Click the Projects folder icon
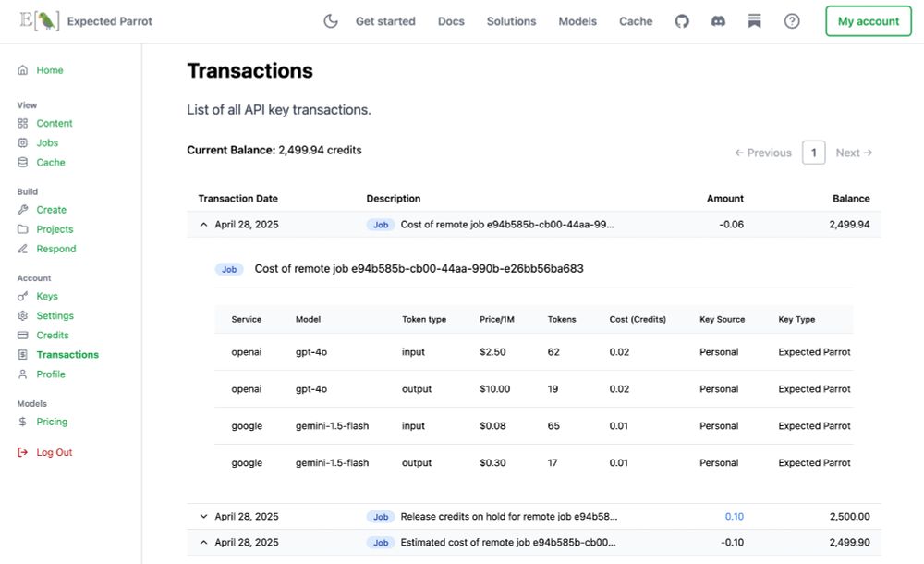Screen dimensions: 924x564 22,229
